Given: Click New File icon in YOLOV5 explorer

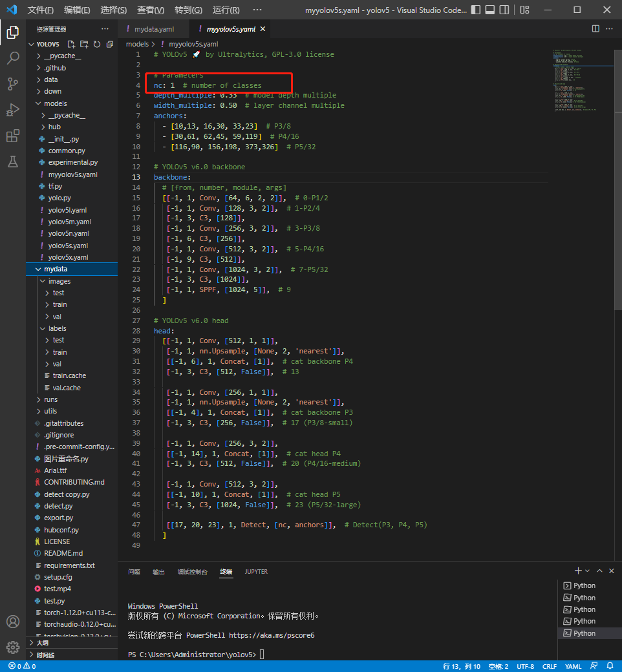Looking at the screenshot, I should click(71, 44).
